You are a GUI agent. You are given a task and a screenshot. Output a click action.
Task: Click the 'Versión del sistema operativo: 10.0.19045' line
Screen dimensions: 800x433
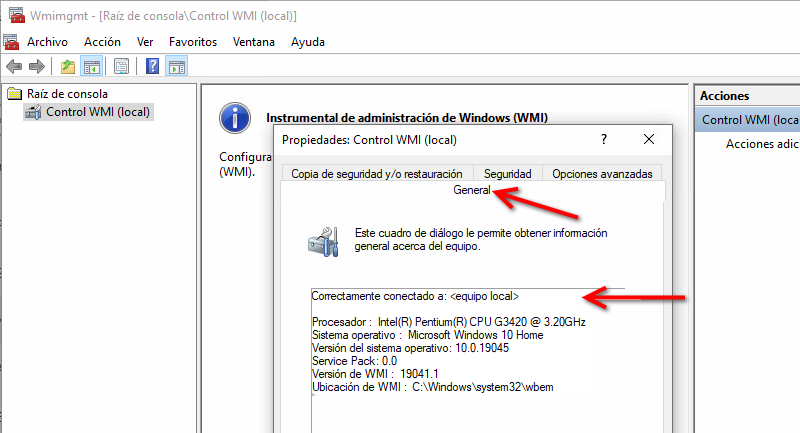(x=410, y=348)
